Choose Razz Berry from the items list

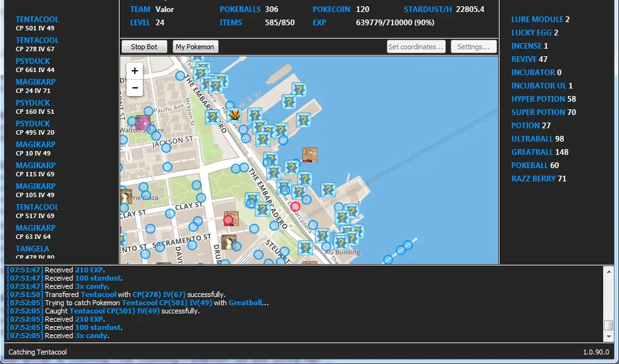534,179
